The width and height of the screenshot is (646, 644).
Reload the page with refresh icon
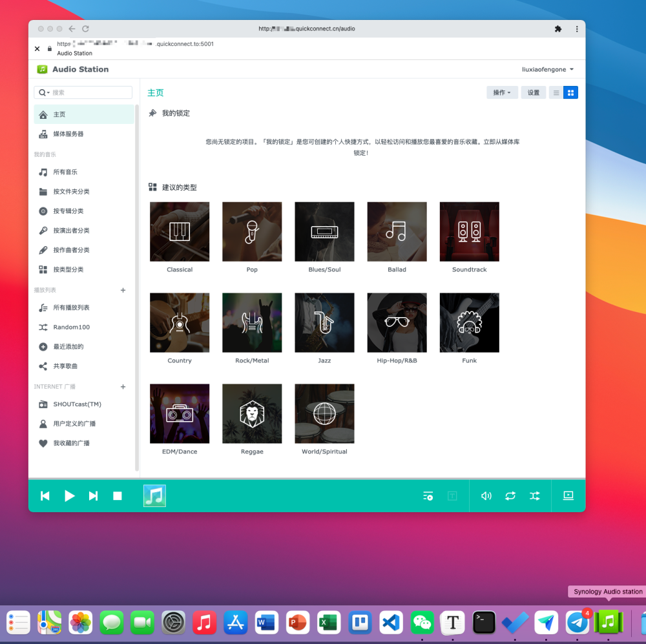coord(85,29)
